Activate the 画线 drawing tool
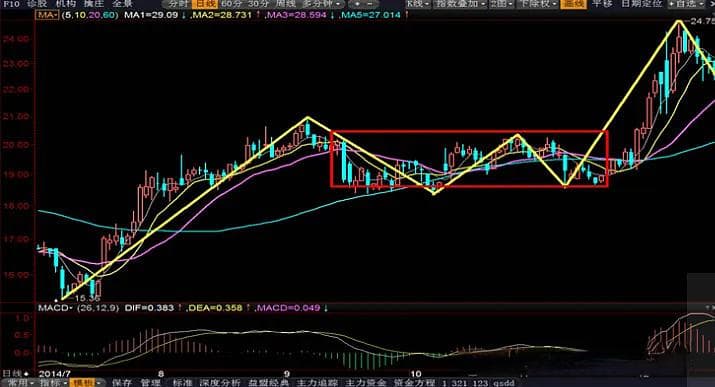The image size is (715, 387). click(573, 4)
